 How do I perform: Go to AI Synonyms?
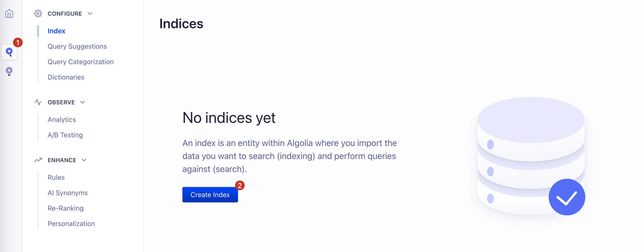[x=67, y=193]
